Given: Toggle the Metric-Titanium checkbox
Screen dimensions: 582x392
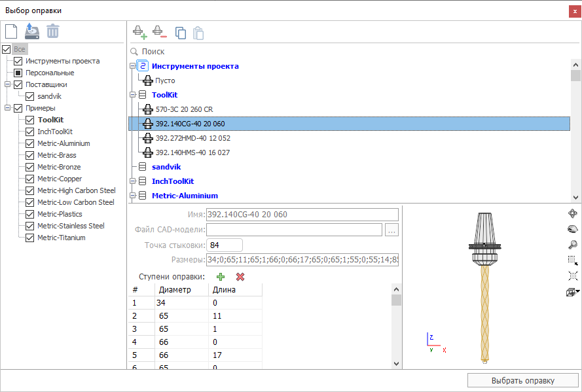Looking at the screenshot, I should tap(30, 238).
